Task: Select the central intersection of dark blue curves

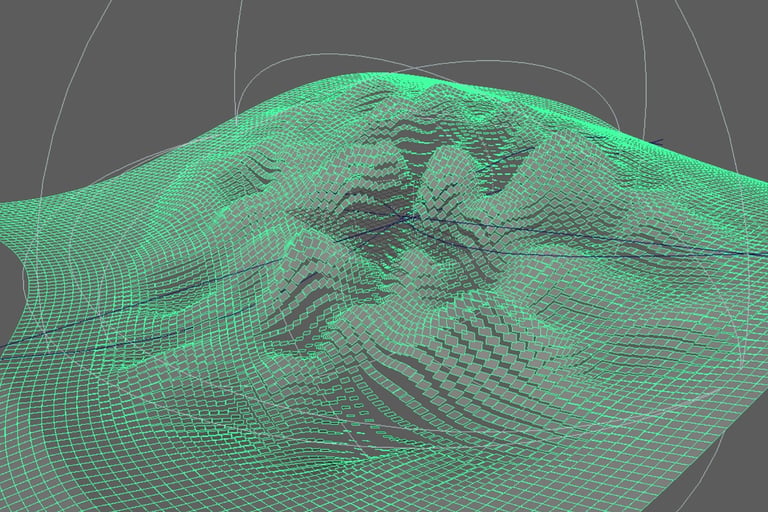Action: click(406, 216)
